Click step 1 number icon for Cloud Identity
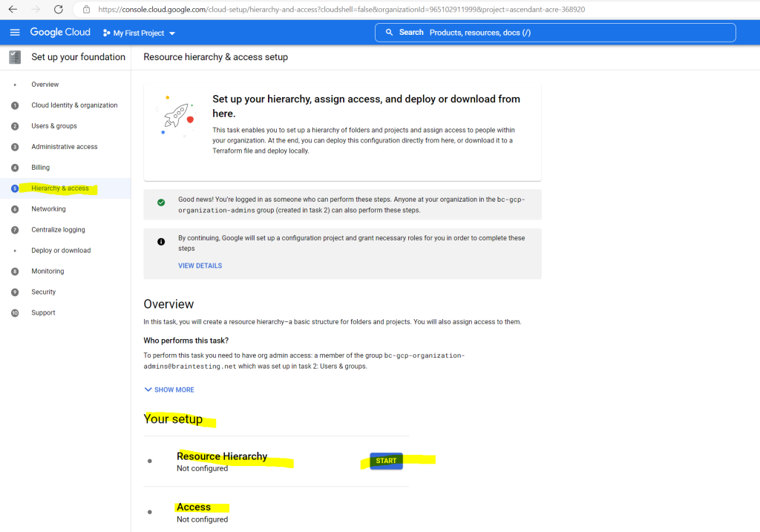Viewport: 760px width, 532px height. pyautogui.click(x=15, y=105)
